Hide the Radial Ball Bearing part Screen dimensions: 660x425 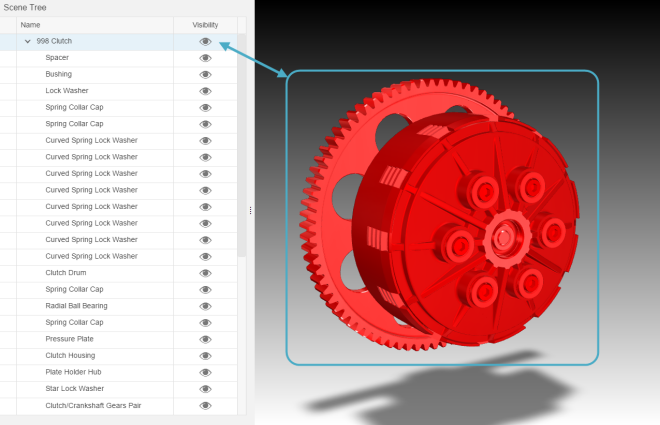click(x=205, y=306)
